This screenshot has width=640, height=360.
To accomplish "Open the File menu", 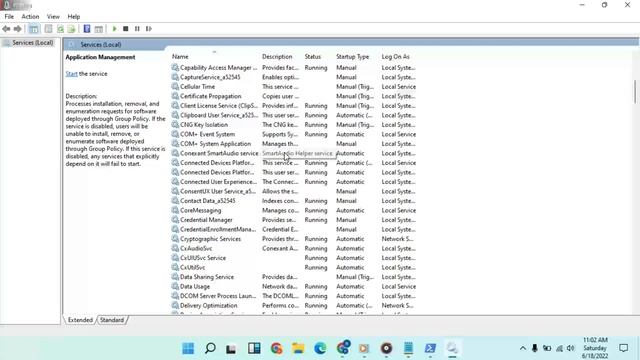I will 9,17.
